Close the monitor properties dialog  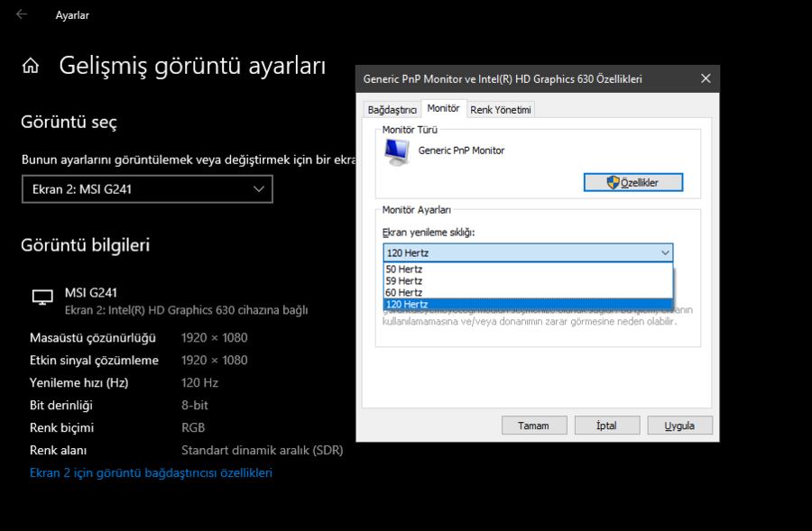[706, 78]
